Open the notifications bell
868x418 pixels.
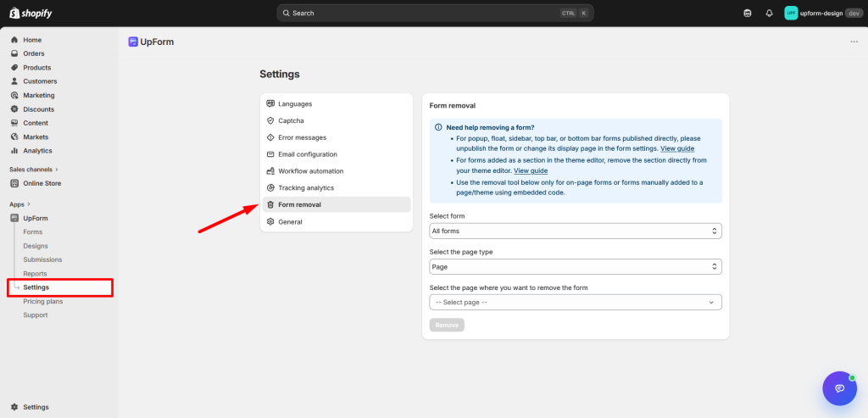[x=769, y=13]
